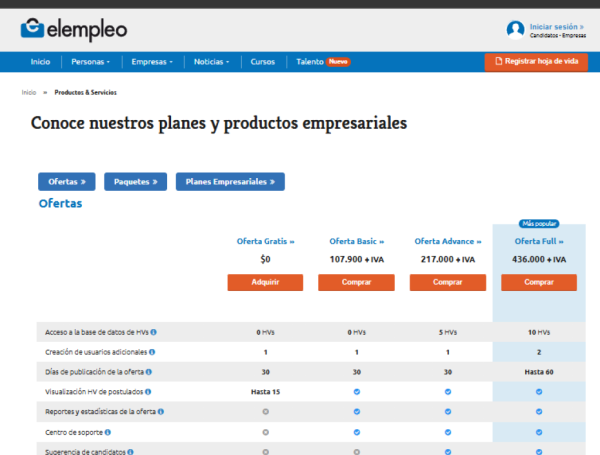
Task: Click the 217.000 + IVA price
Action: click(448, 259)
